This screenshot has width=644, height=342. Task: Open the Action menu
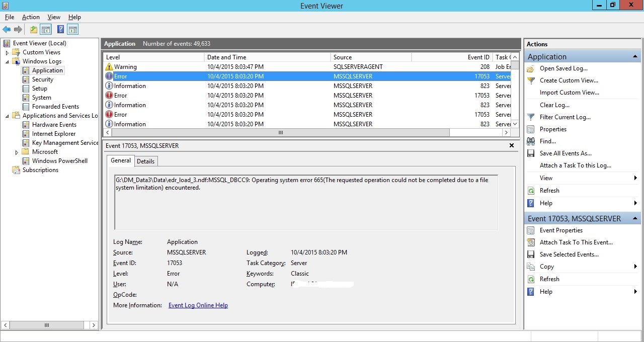(x=31, y=17)
